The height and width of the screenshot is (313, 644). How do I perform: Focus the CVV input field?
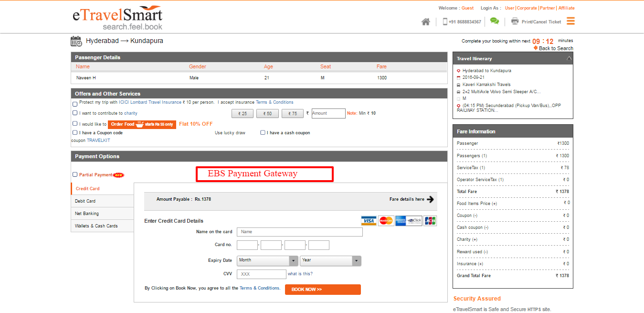[x=262, y=274]
